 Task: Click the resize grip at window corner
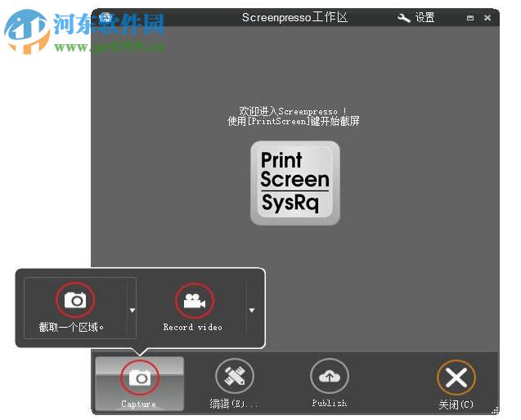pyautogui.click(x=495, y=410)
